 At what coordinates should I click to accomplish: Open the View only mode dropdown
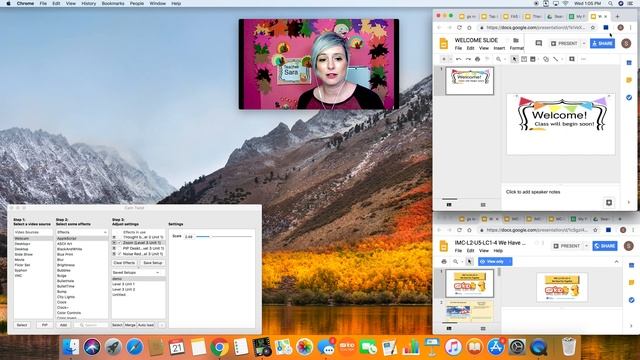pyautogui.click(x=495, y=262)
